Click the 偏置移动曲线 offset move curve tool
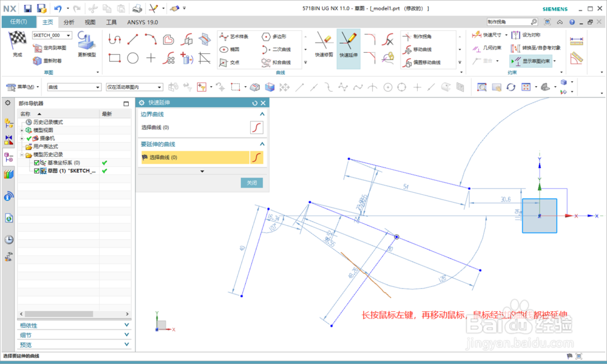This screenshot has width=607, height=364. point(422,62)
